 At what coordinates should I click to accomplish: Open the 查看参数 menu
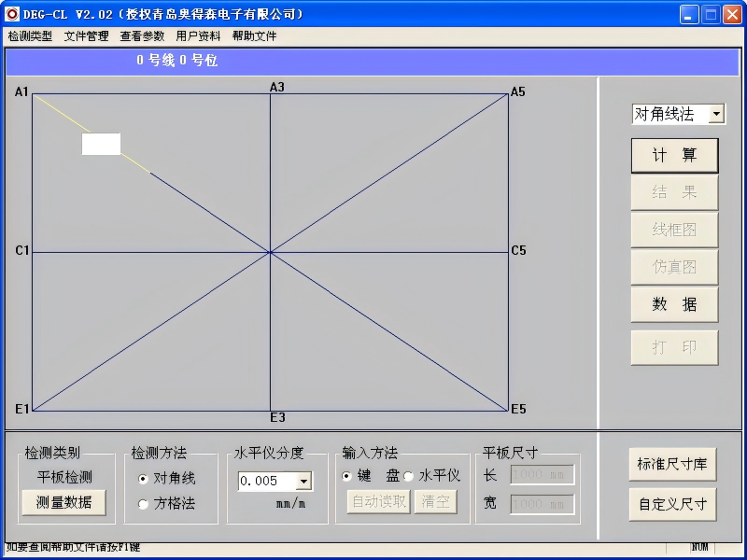(142, 36)
